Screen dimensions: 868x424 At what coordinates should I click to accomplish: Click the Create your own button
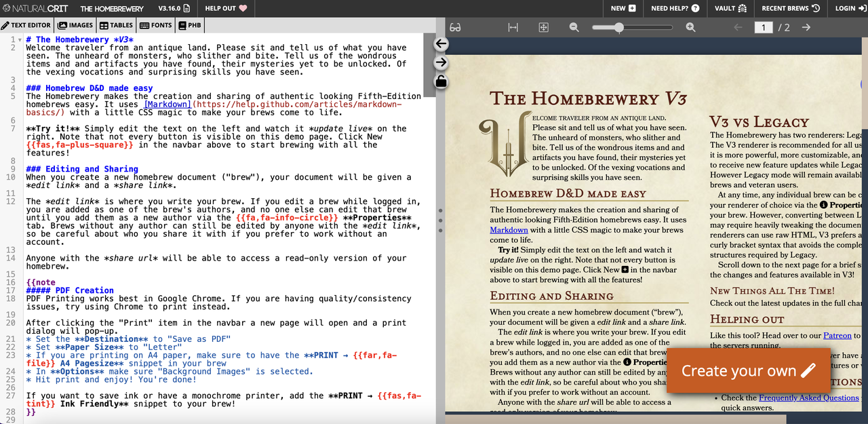pos(749,370)
